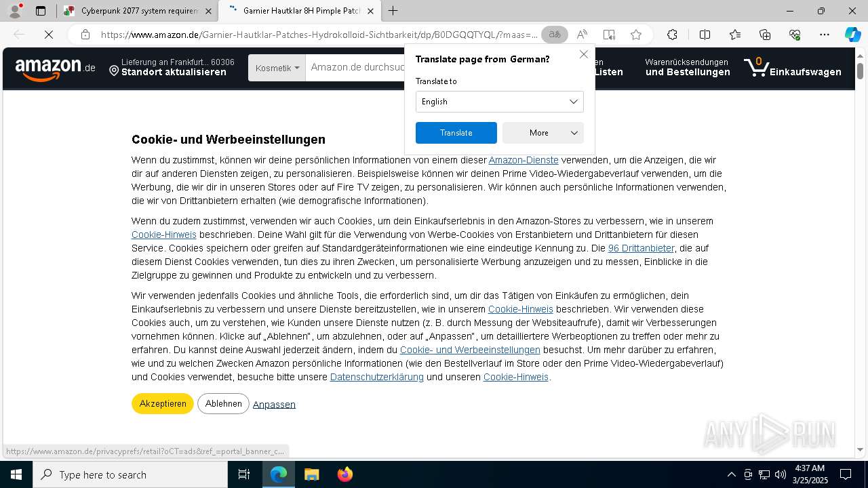Close the Cyberpunk 2077 tab

pos(208,11)
